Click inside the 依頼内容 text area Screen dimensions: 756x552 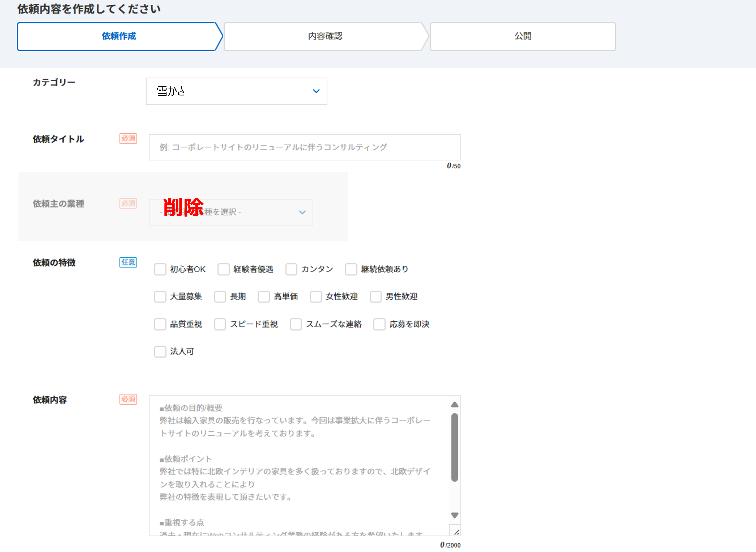click(x=299, y=464)
